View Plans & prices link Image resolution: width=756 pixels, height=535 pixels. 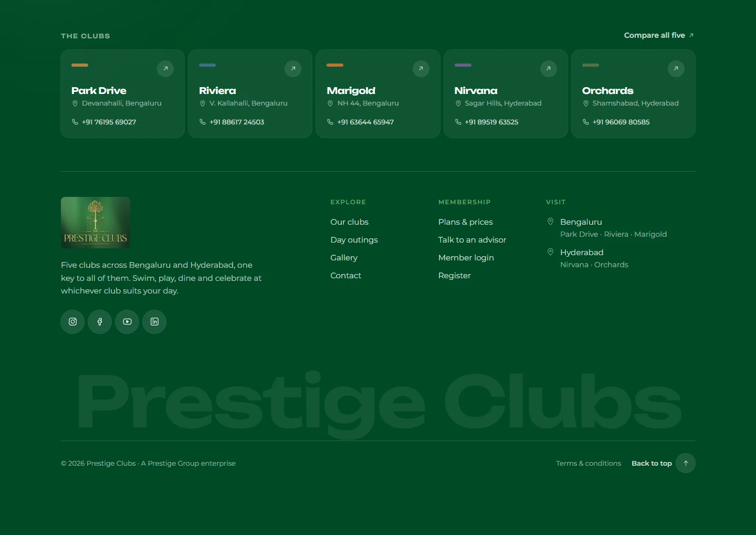pyautogui.click(x=466, y=222)
